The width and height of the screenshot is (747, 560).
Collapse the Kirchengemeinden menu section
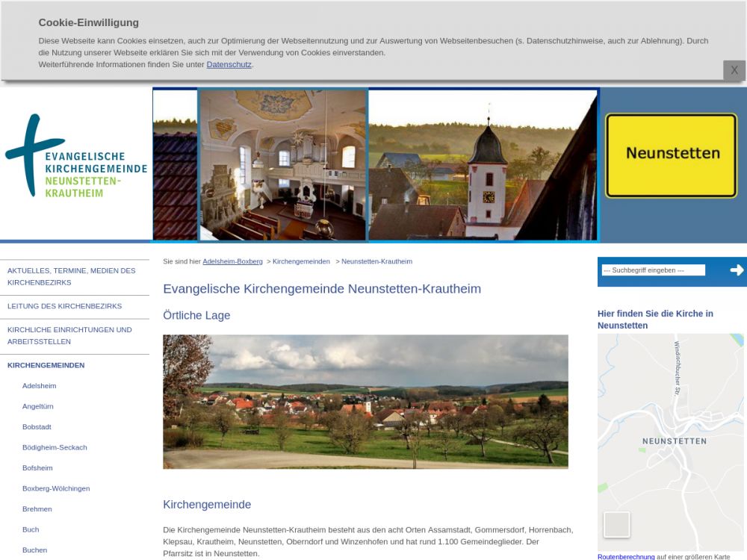point(46,365)
